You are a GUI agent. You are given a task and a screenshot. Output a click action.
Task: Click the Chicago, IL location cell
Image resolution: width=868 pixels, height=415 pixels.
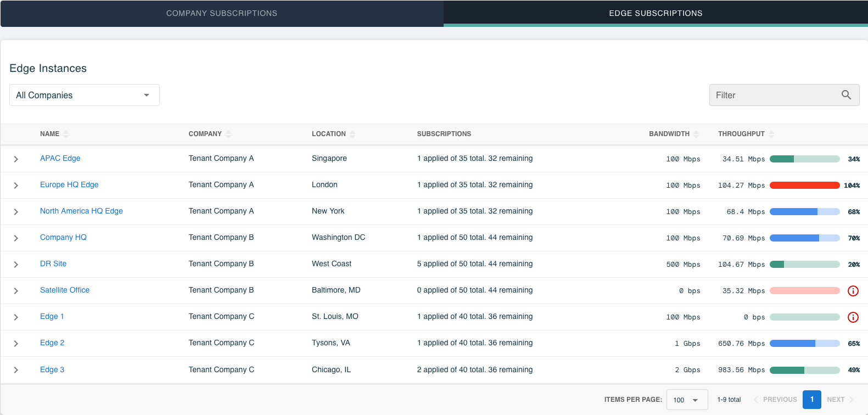tap(331, 369)
